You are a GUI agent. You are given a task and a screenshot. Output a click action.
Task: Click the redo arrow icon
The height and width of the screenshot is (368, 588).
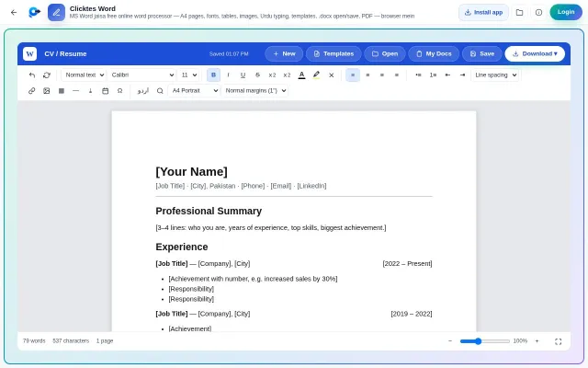47,75
